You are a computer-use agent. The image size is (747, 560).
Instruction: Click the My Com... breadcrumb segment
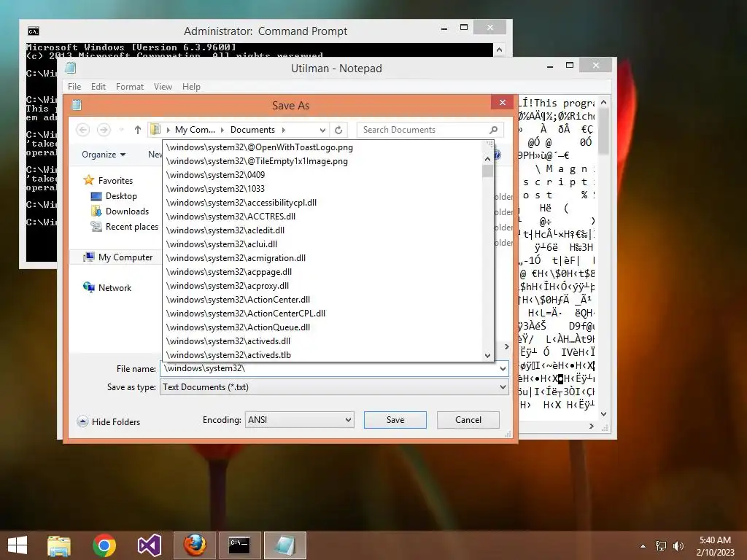pos(195,130)
